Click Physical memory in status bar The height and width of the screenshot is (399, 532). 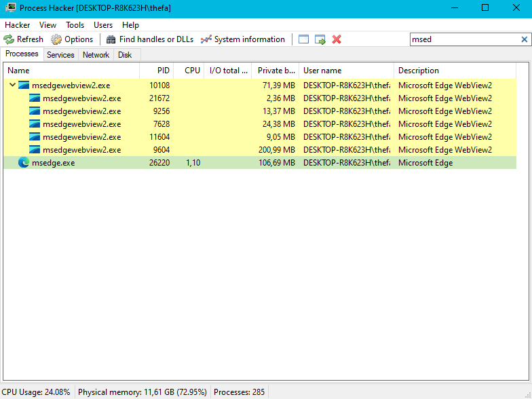pos(142,392)
